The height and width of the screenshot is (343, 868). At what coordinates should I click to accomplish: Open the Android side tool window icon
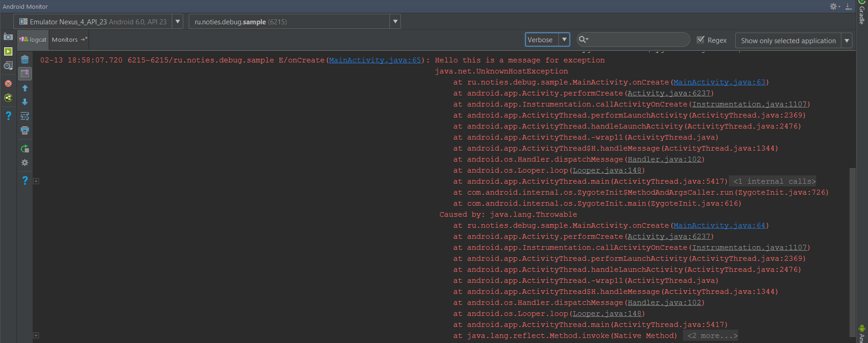click(862, 333)
